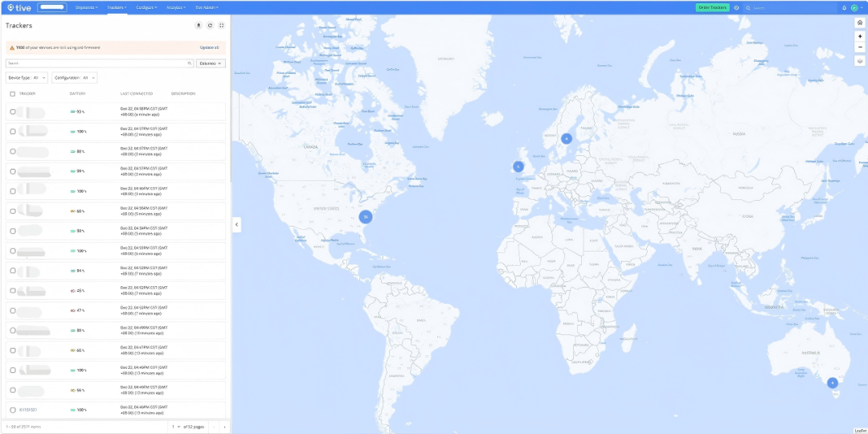Open the map layers control
The width and height of the screenshot is (868, 434).
tap(860, 61)
